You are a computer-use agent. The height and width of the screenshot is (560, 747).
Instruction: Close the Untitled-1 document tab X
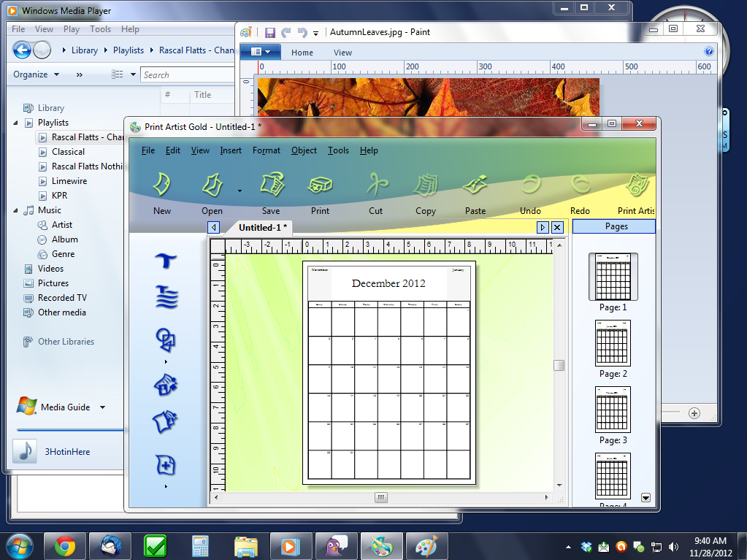click(x=557, y=227)
